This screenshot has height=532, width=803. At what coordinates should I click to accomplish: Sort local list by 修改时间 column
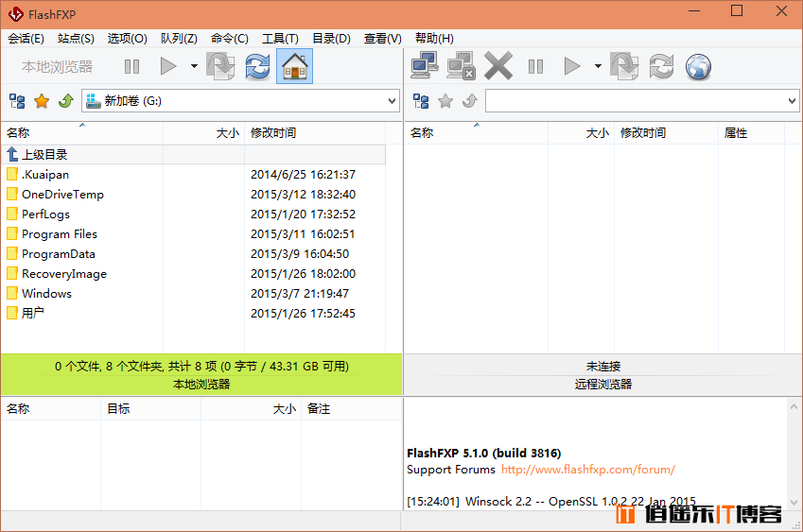tap(315, 133)
